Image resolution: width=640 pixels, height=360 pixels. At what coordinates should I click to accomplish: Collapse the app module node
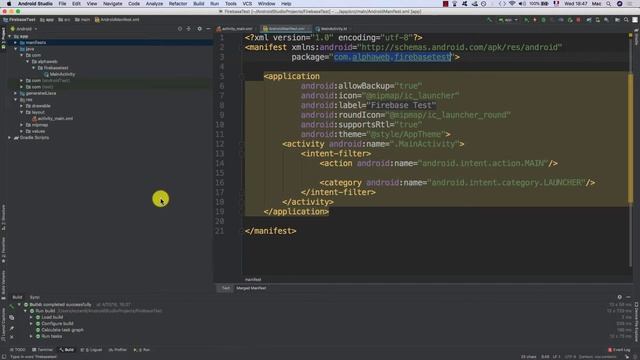tap(10, 36)
